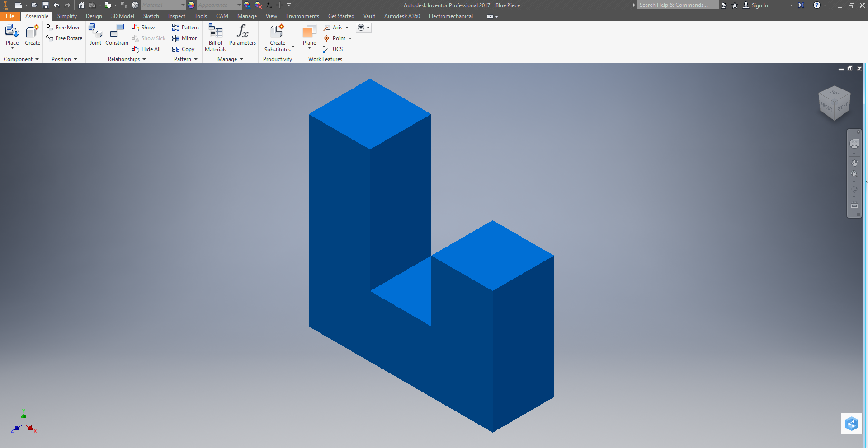Click the Joint tool icon

click(95, 31)
